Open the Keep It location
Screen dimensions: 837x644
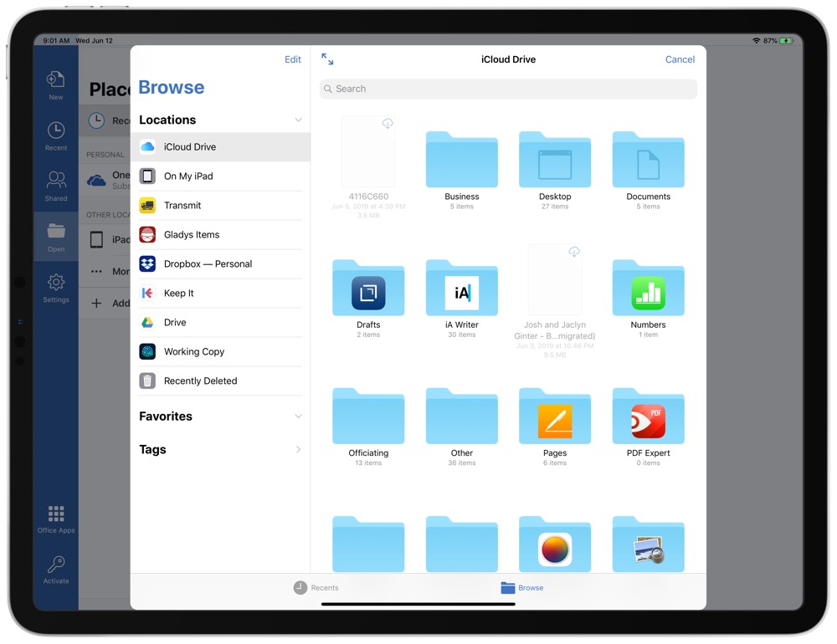click(x=220, y=293)
